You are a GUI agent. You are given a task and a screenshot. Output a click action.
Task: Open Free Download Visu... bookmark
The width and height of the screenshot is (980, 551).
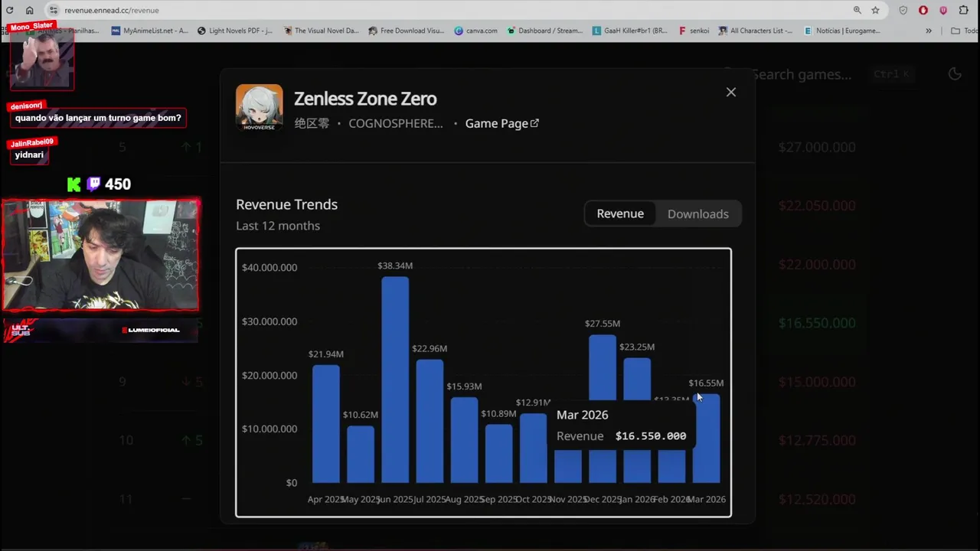[406, 31]
